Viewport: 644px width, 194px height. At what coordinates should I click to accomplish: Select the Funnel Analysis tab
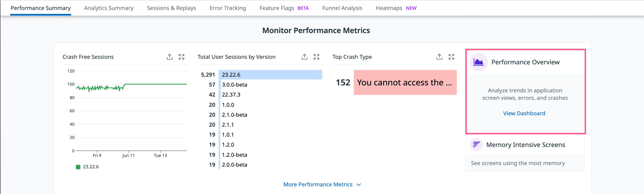point(342,8)
